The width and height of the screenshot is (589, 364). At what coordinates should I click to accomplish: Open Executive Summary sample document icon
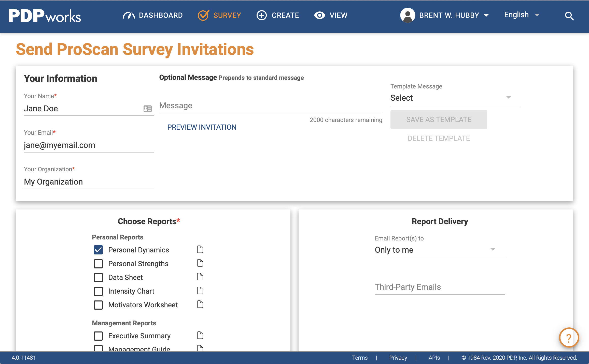[200, 335]
